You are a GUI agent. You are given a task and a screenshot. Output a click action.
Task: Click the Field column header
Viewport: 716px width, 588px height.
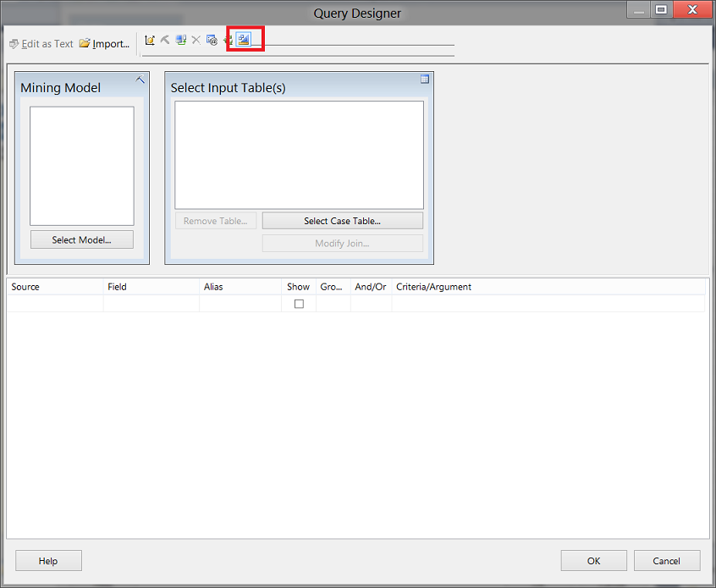(x=151, y=287)
